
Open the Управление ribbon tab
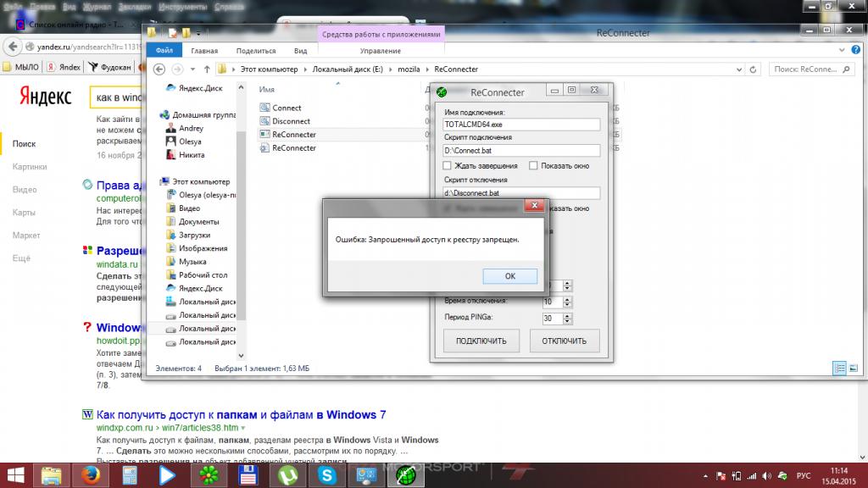(x=380, y=51)
